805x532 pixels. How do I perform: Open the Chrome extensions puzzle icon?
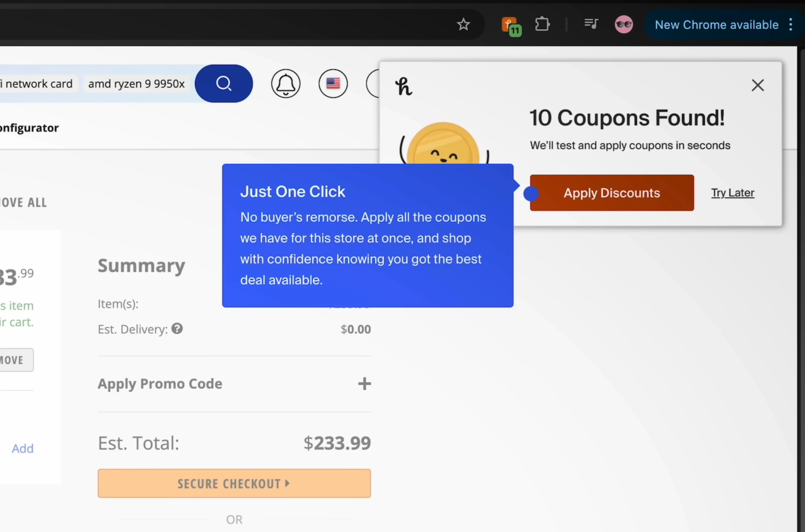tap(542, 24)
